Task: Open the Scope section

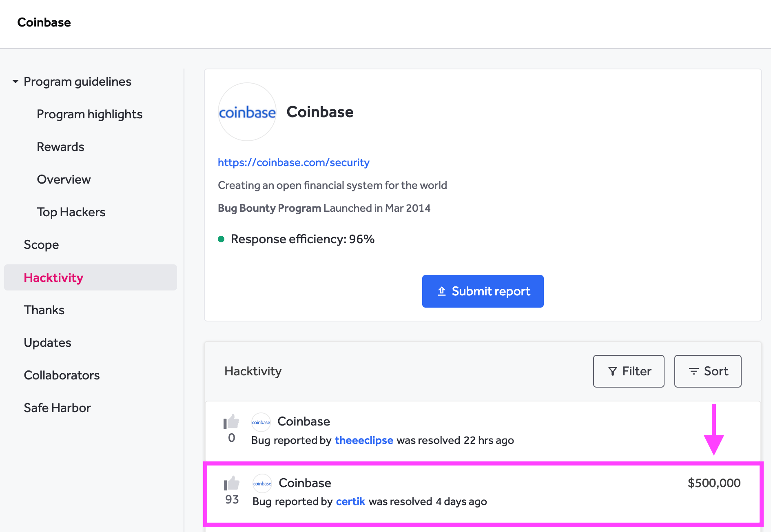Action: 41,245
